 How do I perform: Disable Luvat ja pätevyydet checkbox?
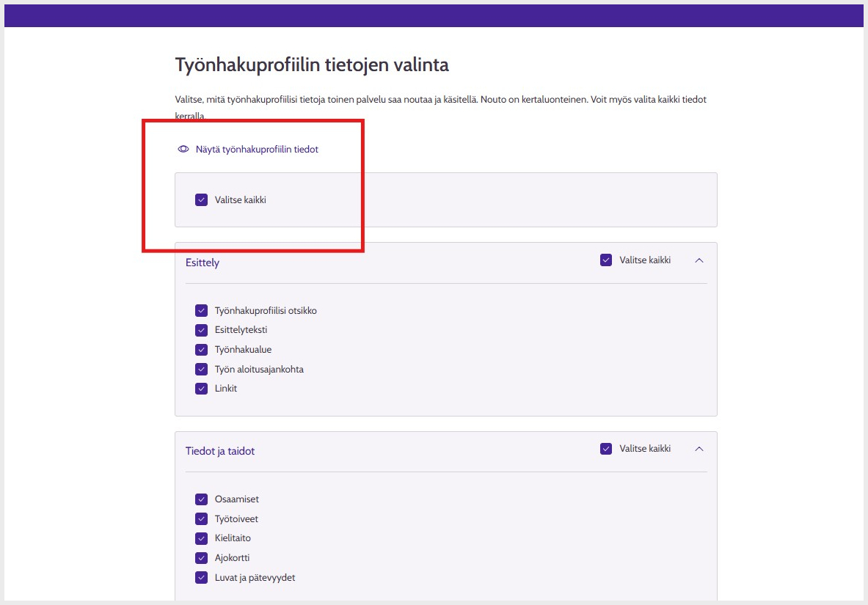(202, 578)
